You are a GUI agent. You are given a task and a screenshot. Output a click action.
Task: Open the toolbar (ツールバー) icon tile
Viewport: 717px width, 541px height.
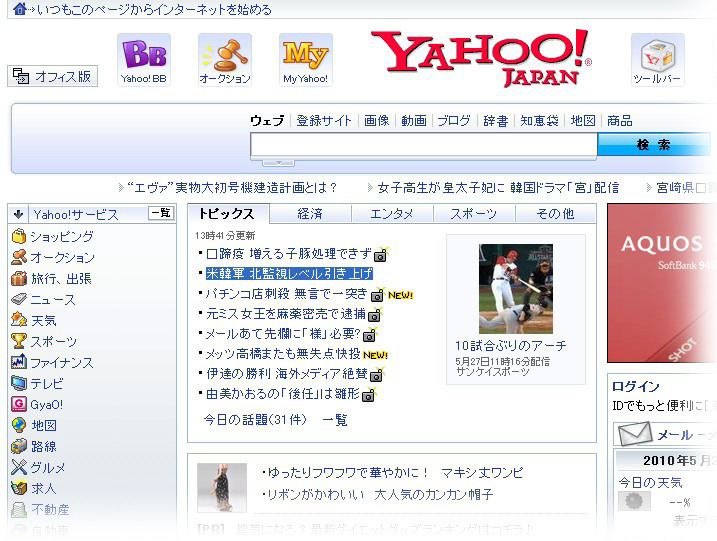[658, 59]
